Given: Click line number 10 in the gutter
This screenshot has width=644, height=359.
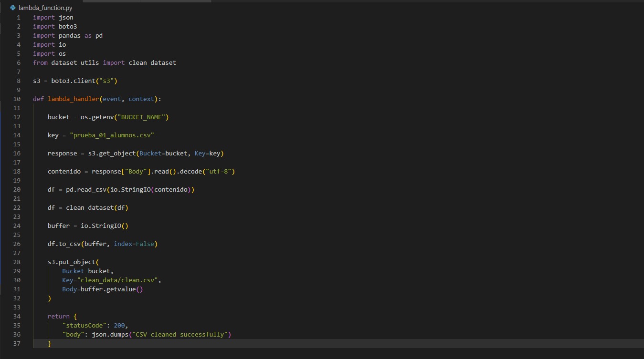Looking at the screenshot, I should tap(17, 99).
